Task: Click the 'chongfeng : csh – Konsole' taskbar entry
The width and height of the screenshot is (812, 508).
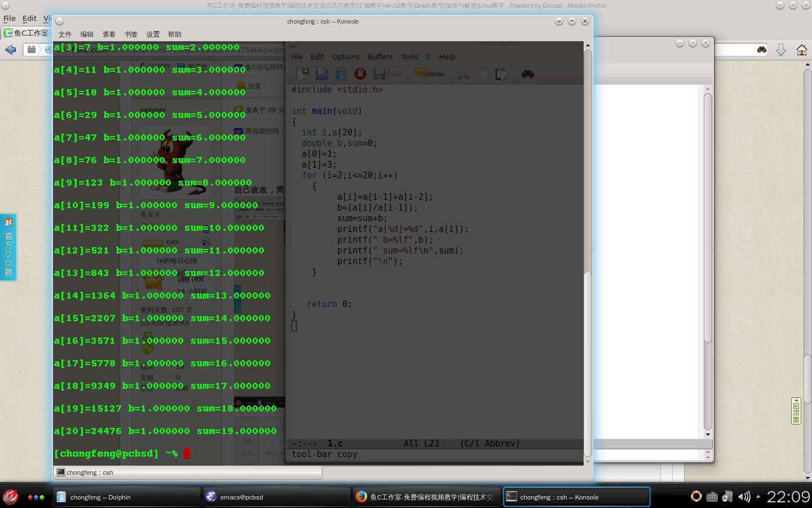Action: coord(576,497)
